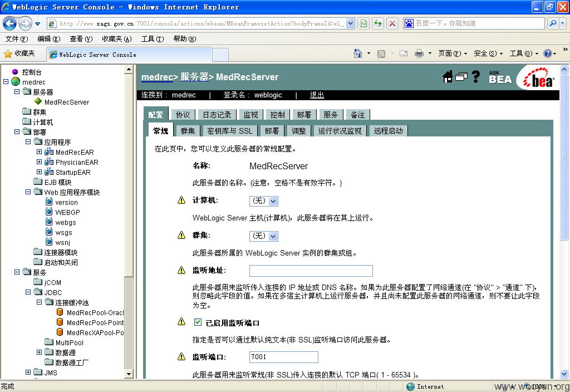Click the printer icon
This screenshot has width=570, height=392.
point(419,53)
